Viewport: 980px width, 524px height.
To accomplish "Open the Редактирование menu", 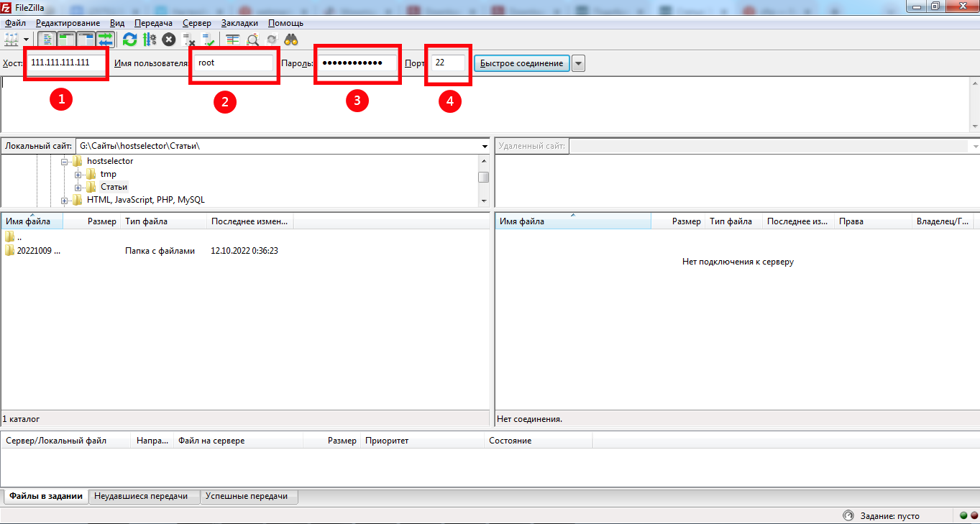I will click(x=68, y=23).
